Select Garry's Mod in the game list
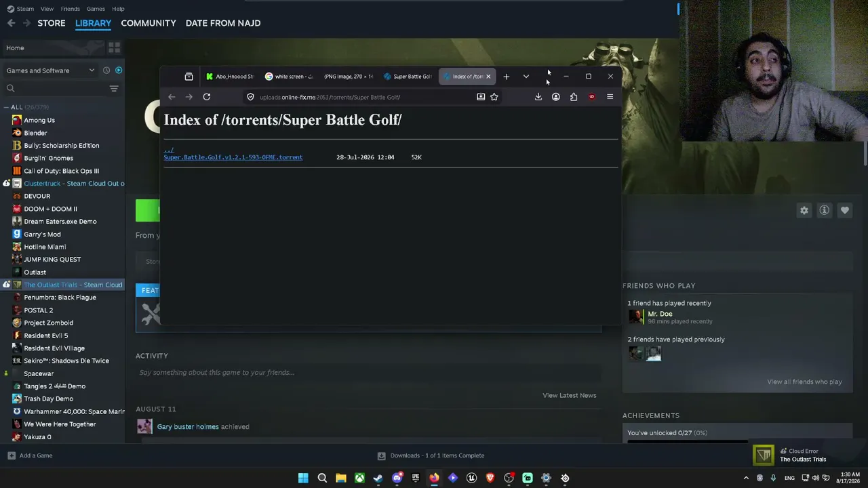 click(x=42, y=234)
